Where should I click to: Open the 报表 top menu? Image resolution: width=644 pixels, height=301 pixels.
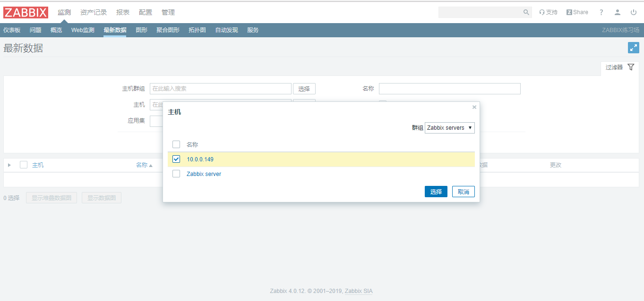pos(123,12)
